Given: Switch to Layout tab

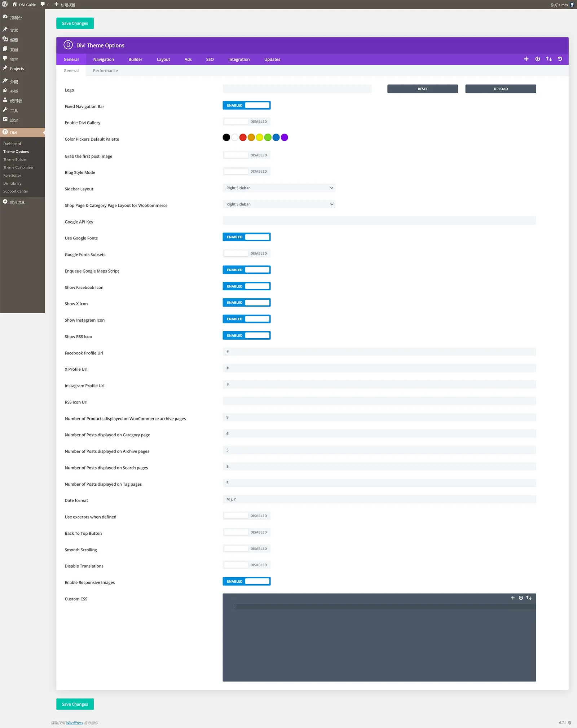Looking at the screenshot, I should point(163,59).
